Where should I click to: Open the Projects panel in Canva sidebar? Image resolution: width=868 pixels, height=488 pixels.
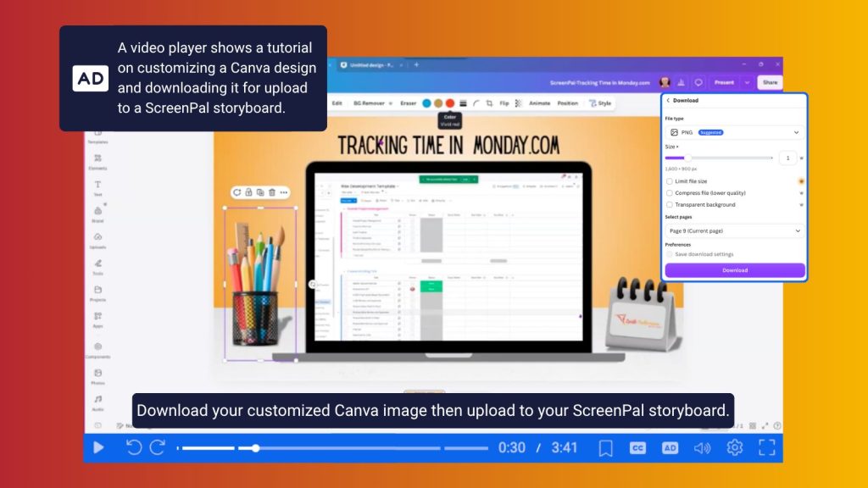click(x=97, y=293)
